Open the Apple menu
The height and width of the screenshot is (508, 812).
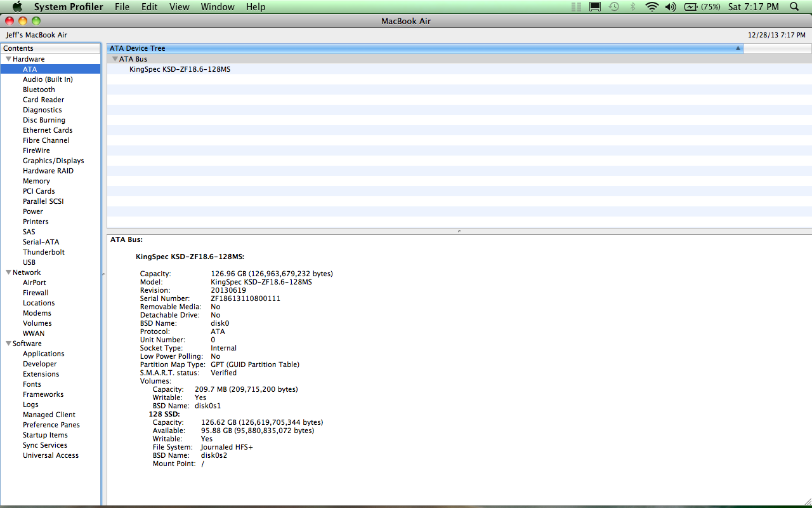tap(17, 7)
